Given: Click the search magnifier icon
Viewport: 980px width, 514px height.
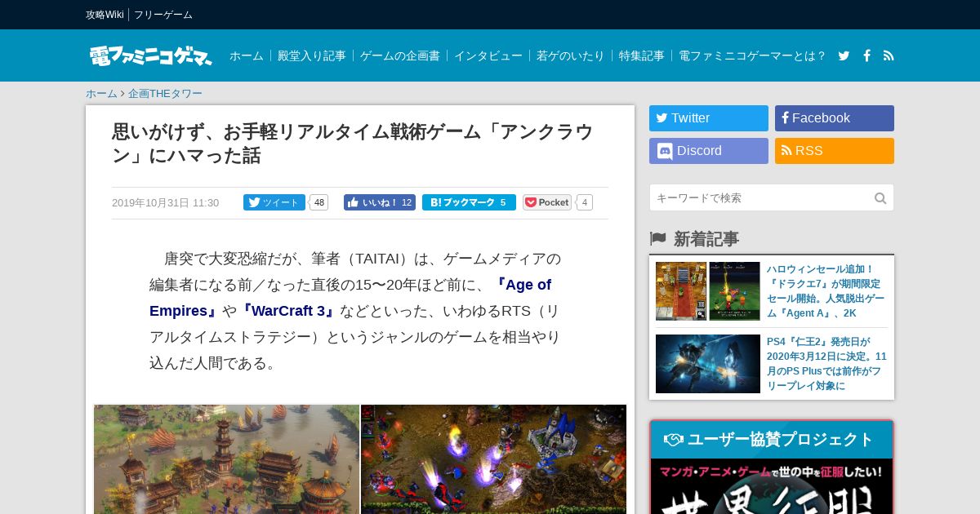Looking at the screenshot, I should (x=880, y=198).
